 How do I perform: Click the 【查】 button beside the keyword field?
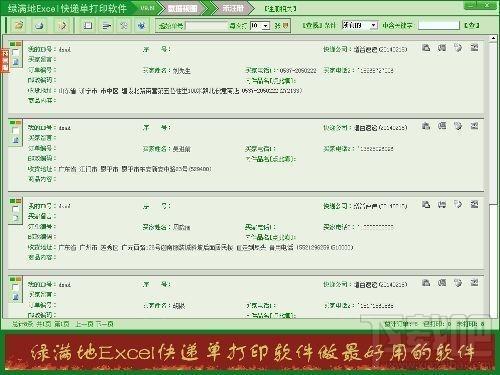point(472,25)
